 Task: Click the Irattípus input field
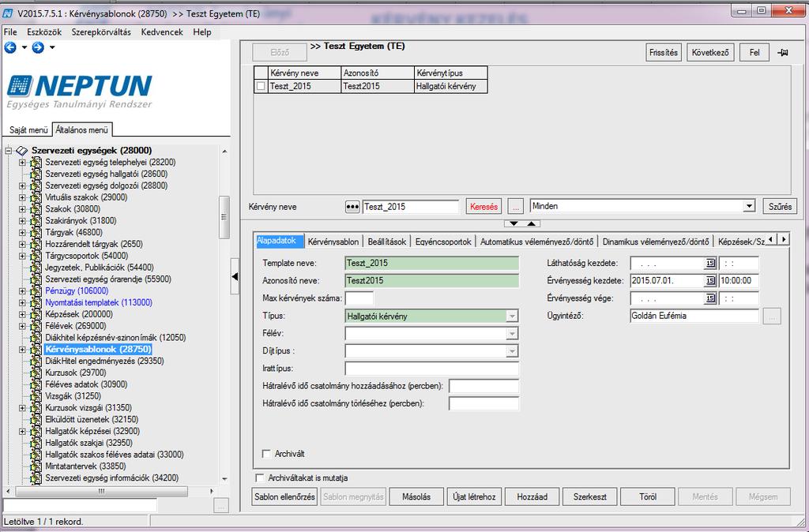(x=432, y=369)
